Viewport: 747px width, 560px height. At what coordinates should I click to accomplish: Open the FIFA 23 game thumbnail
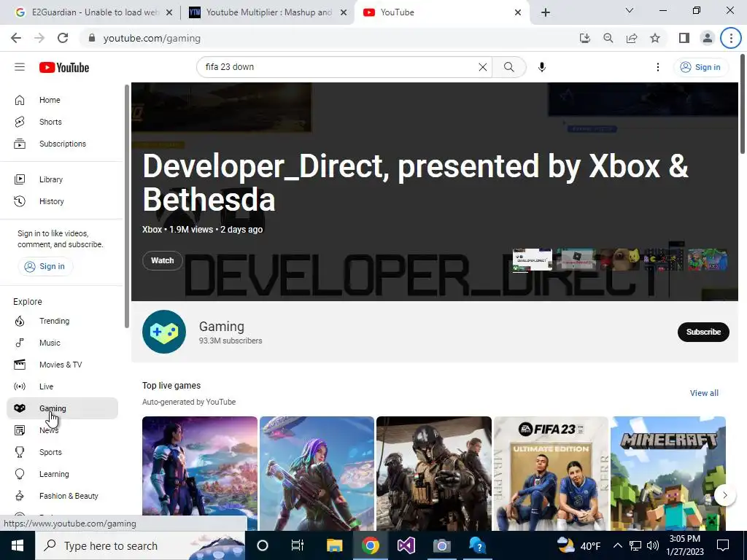(x=551, y=473)
